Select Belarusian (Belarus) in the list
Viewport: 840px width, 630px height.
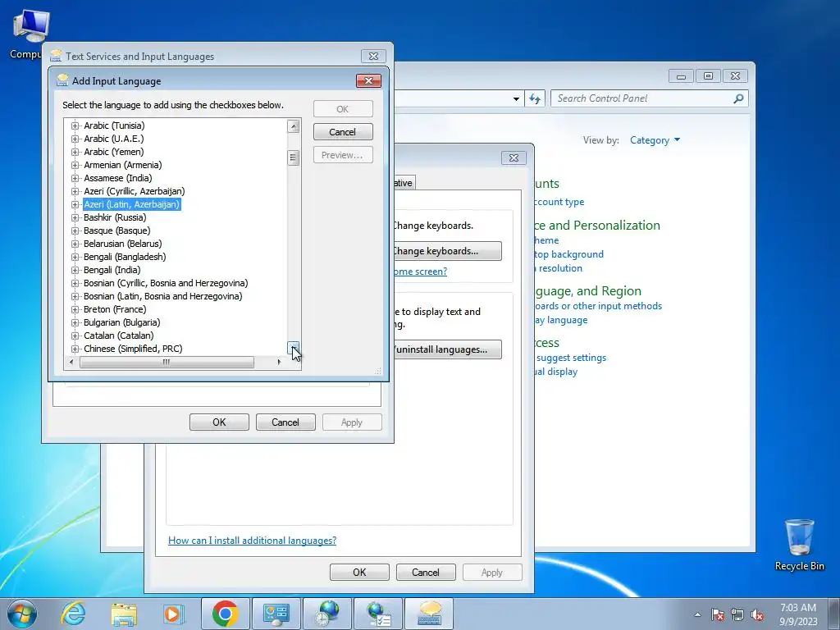tap(123, 244)
